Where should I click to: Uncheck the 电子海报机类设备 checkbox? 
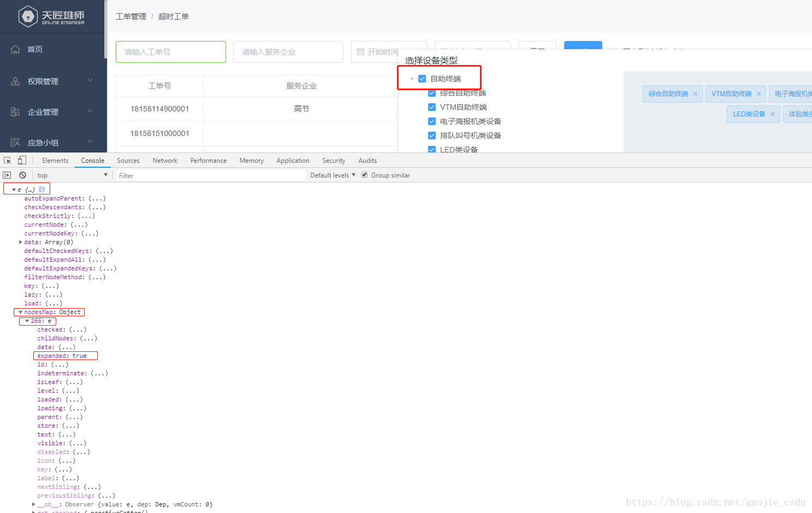(x=432, y=121)
